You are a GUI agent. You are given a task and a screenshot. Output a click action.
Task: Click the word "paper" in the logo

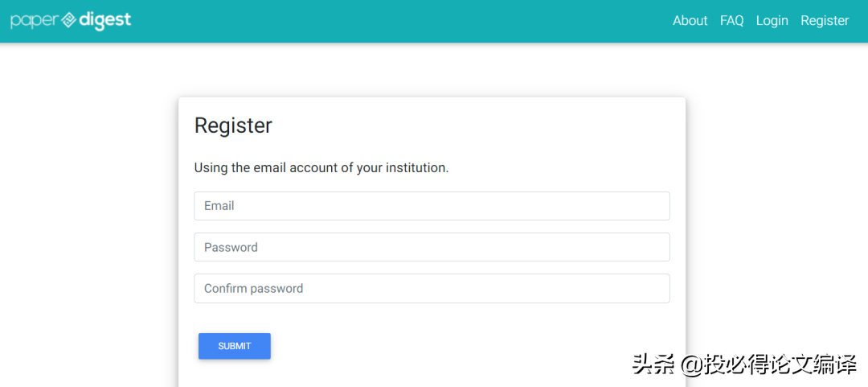(x=34, y=21)
